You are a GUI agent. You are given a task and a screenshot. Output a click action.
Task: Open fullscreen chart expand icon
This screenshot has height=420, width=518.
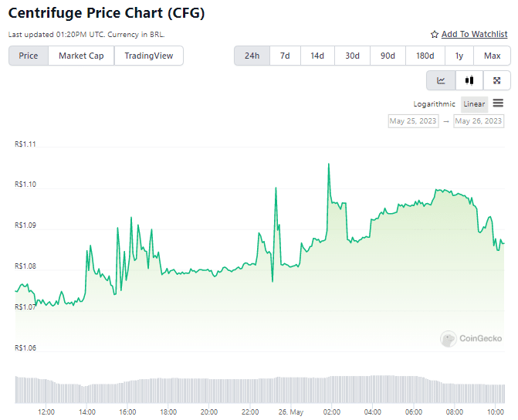[496, 80]
